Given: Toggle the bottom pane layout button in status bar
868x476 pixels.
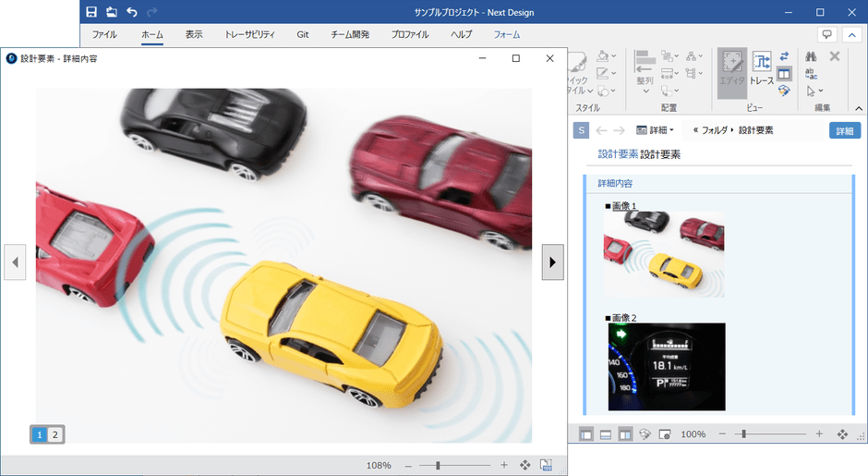Looking at the screenshot, I should click(605, 434).
